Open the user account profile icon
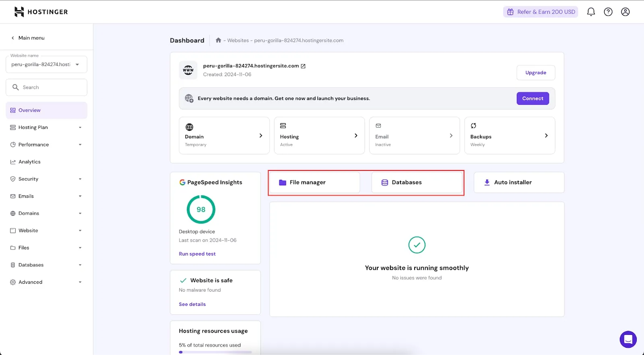 click(625, 12)
